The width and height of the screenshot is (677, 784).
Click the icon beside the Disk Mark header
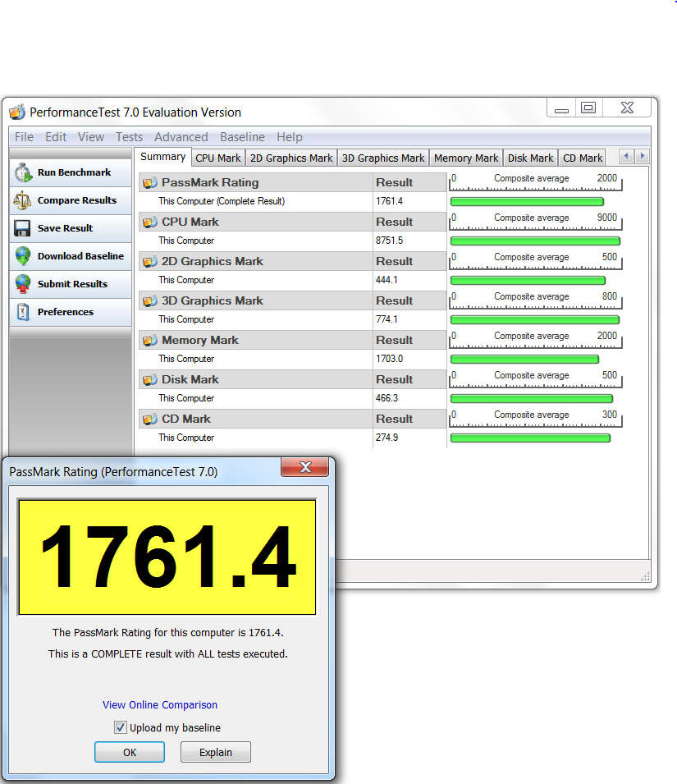150,380
